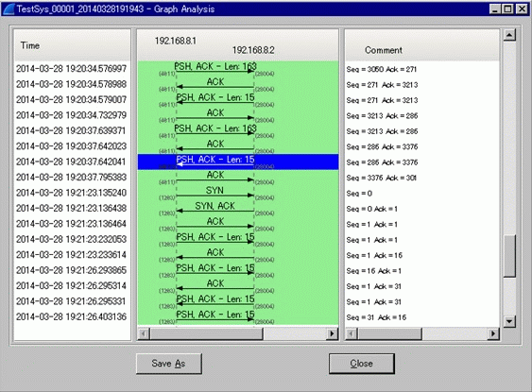Click comment Seq = 0
The width and height of the screenshot is (532, 392).
pyautogui.click(x=359, y=194)
